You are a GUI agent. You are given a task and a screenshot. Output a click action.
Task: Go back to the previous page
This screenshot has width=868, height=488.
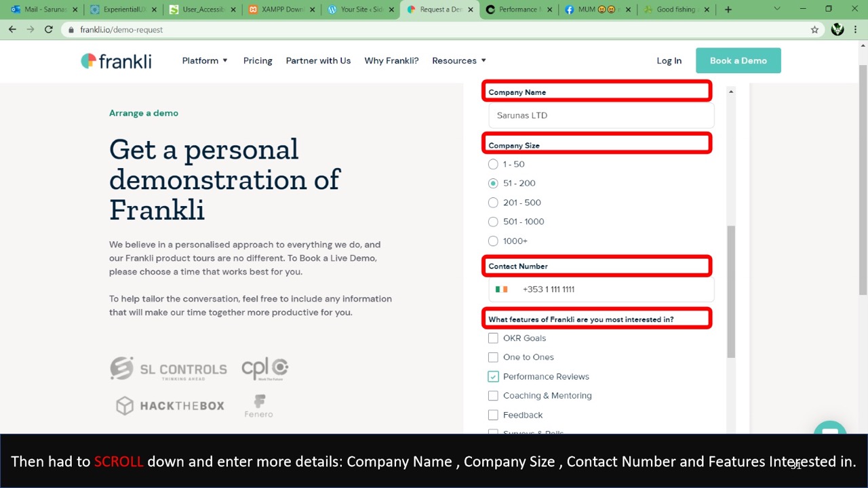click(x=12, y=30)
